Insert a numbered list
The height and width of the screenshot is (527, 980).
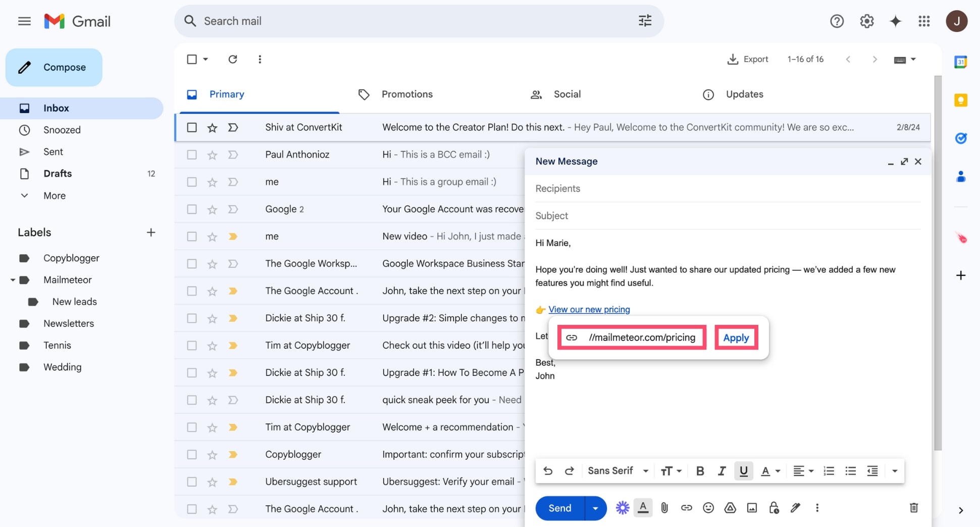pyautogui.click(x=829, y=471)
